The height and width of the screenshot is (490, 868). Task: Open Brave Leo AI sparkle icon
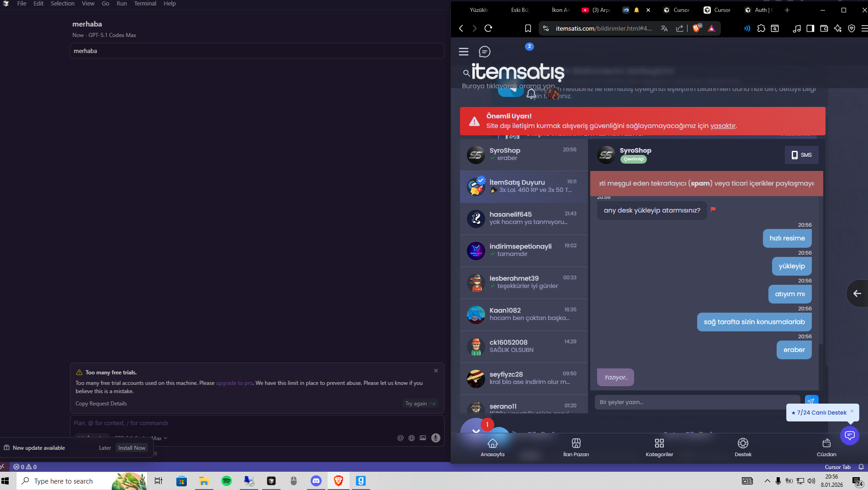point(838,28)
